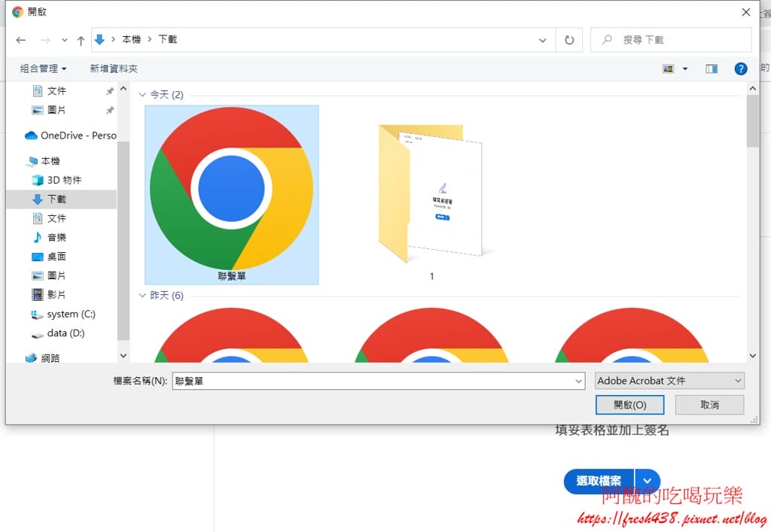The height and width of the screenshot is (532, 771).
Task: Expand the file name history dropdown
Action: tap(579, 381)
